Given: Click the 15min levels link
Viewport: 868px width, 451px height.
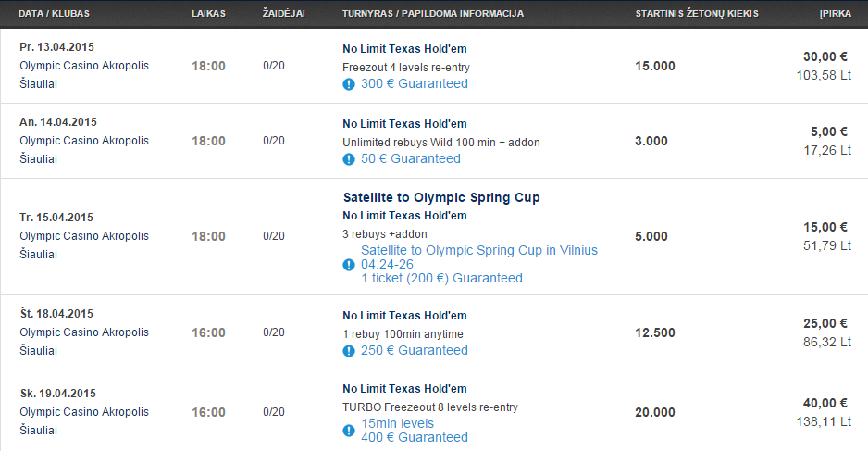Looking at the screenshot, I should click(398, 423).
